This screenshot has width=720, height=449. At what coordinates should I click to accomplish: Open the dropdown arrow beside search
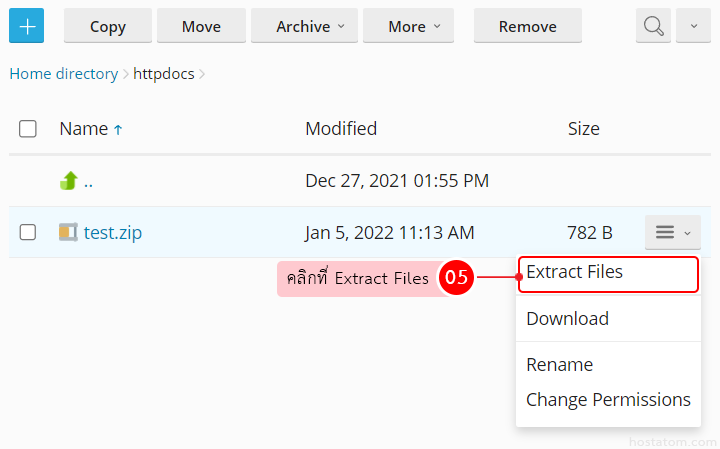[693, 26]
